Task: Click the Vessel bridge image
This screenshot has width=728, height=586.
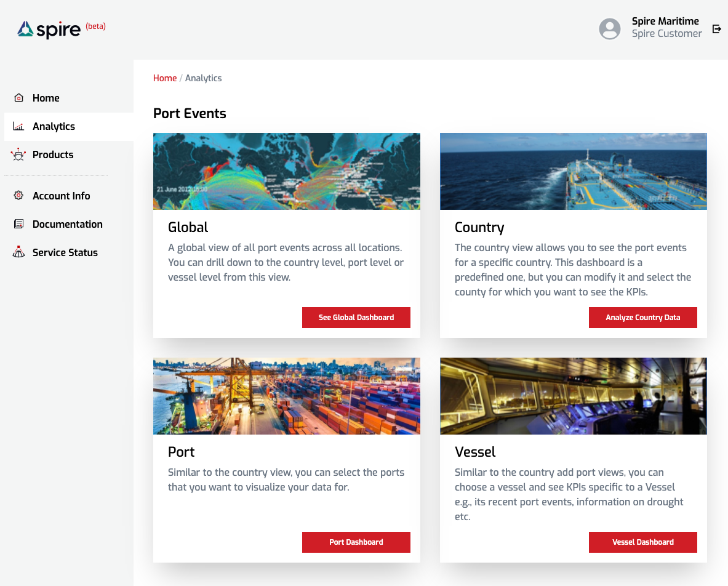Action: pos(574,396)
